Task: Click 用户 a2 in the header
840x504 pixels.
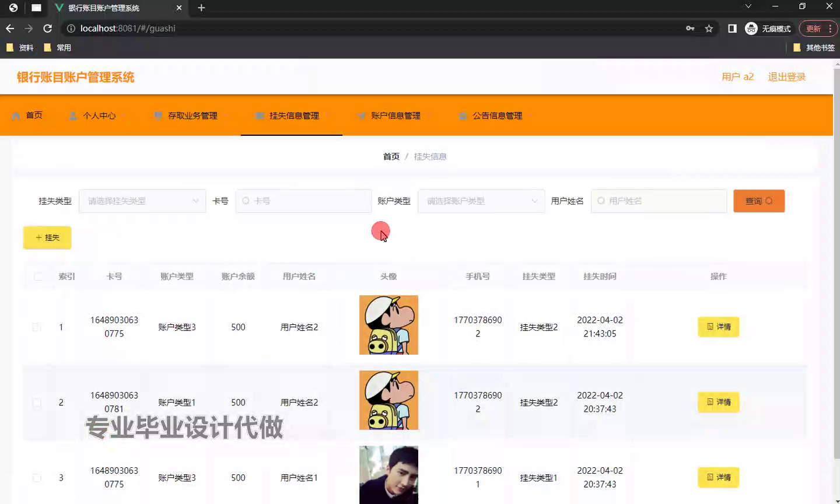Action: [738, 77]
